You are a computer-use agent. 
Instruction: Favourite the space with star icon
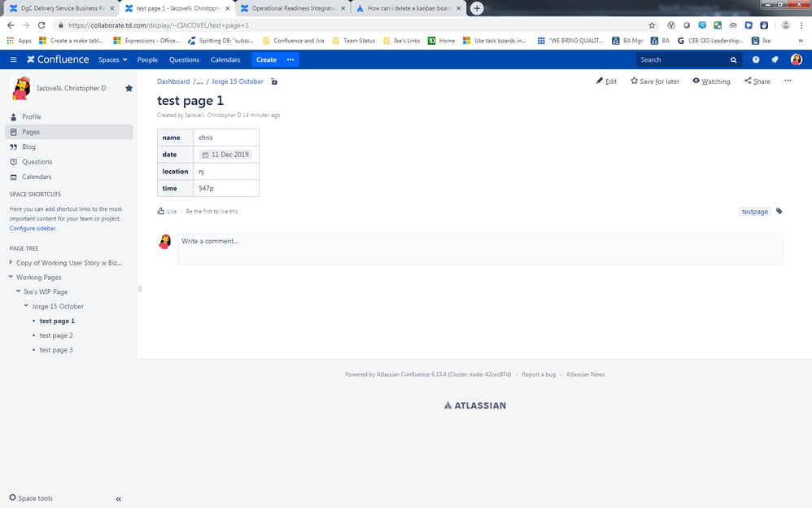tap(129, 88)
